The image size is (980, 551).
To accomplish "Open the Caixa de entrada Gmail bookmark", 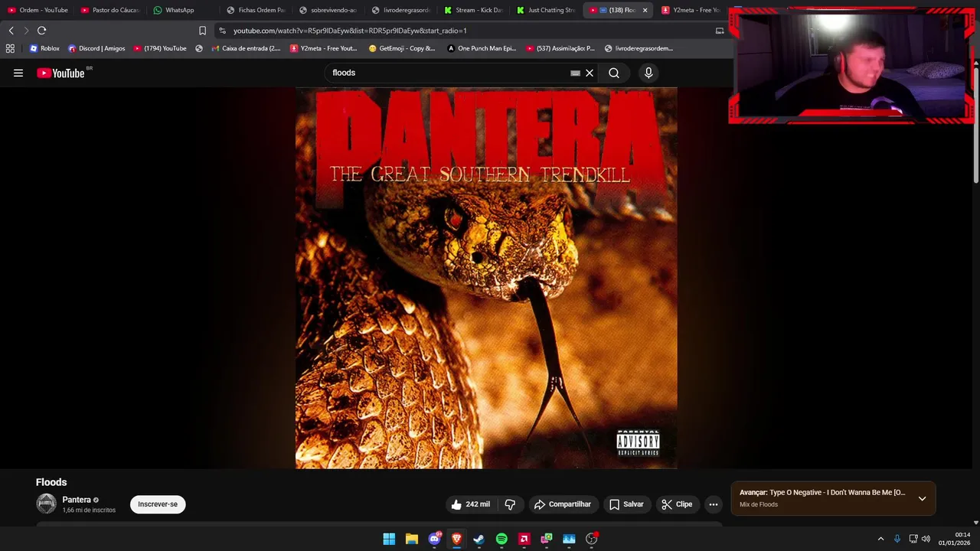I will click(245, 48).
